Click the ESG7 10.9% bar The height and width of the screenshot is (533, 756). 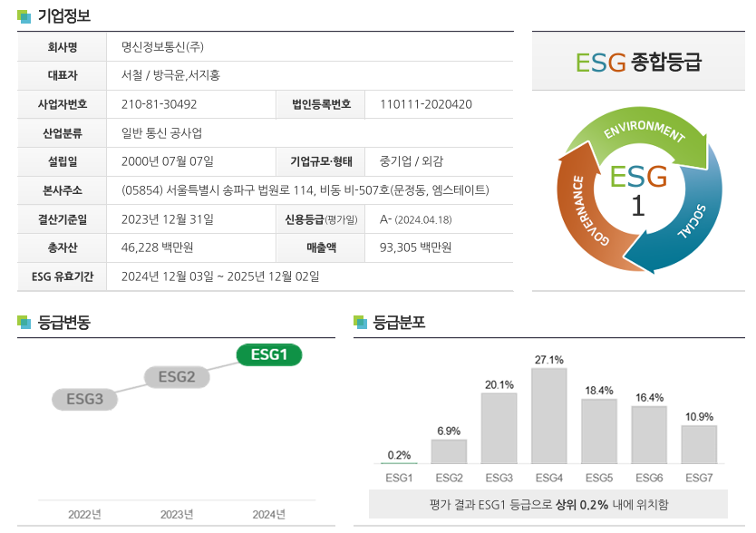[699, 444]
